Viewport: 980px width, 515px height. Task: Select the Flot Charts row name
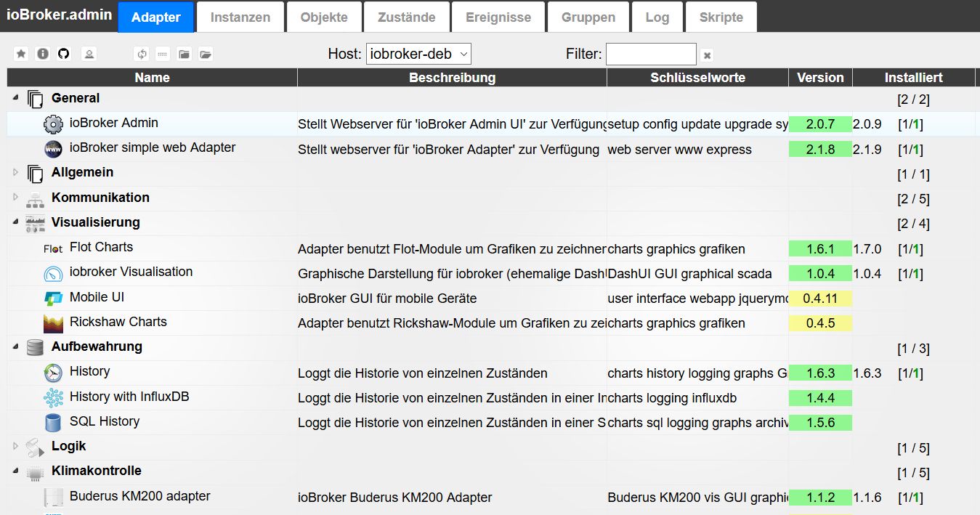click(x=101, y=247)
